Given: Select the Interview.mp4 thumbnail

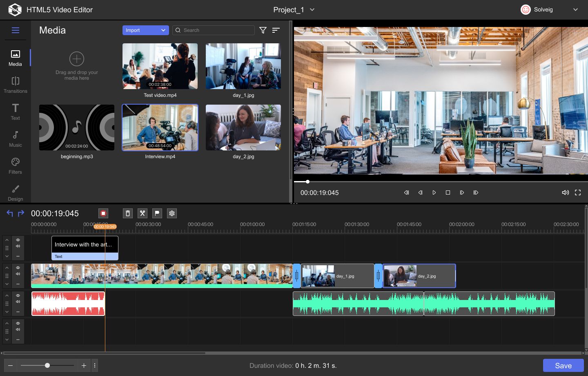Looking at the screenshot, I should click(x=160, y=128).
